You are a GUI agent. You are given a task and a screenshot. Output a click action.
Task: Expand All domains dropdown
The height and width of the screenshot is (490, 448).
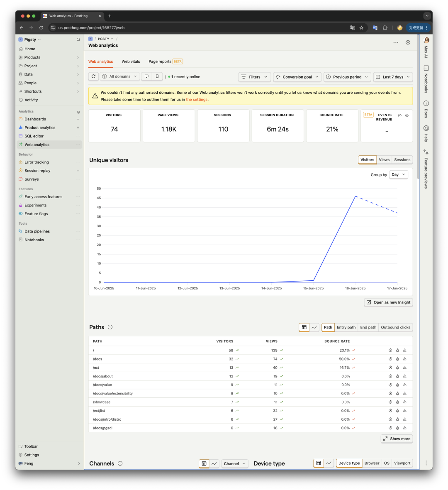[119, 76]
